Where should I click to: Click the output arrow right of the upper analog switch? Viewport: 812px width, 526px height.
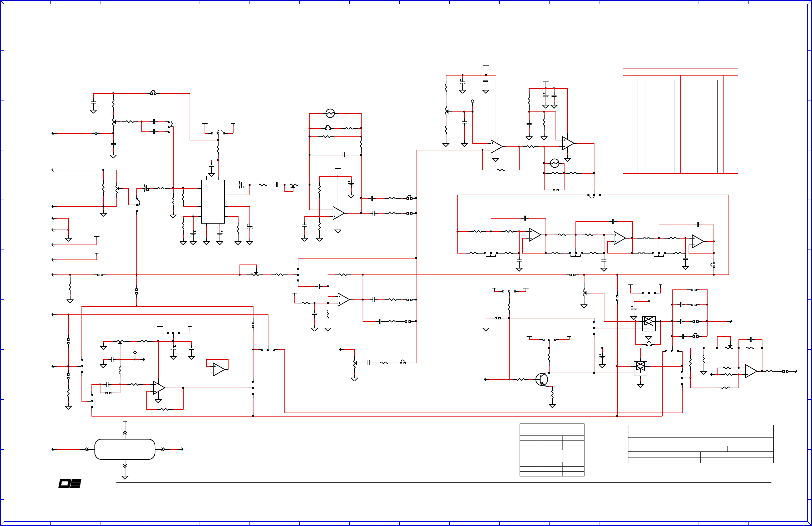731,321
